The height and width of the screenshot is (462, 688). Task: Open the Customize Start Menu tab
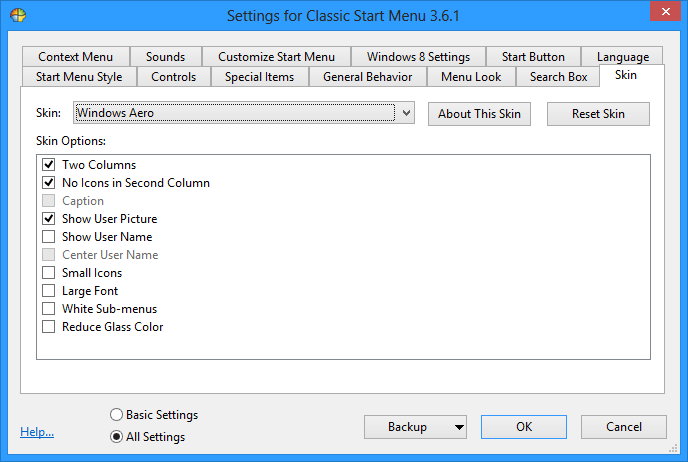click(x=276, y=57)
